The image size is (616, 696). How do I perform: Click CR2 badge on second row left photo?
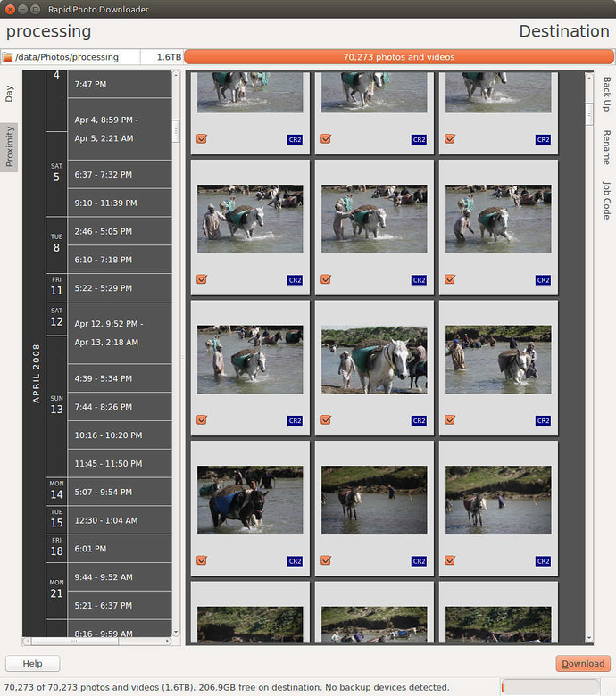[x=295, y=280]
